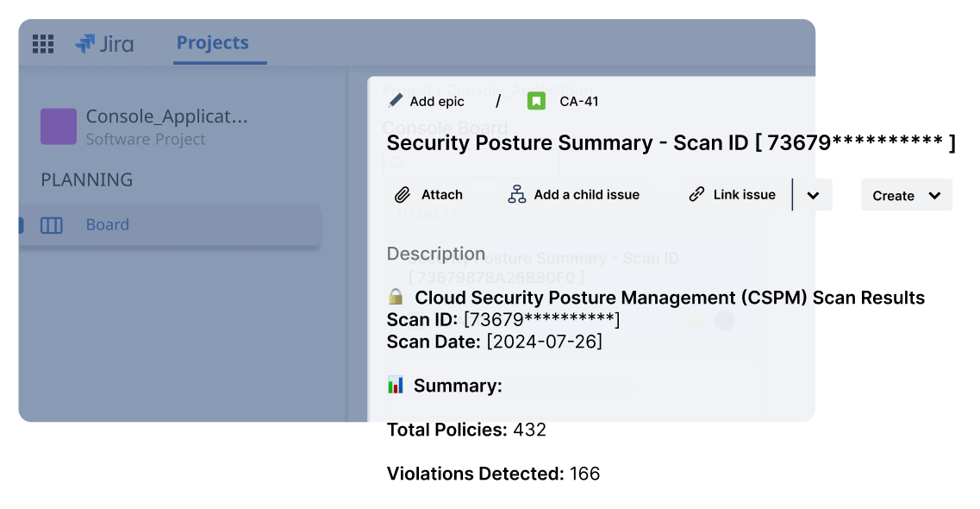Click the Attach button
This screenshot has height=509, width=980.
click(429, 195)
